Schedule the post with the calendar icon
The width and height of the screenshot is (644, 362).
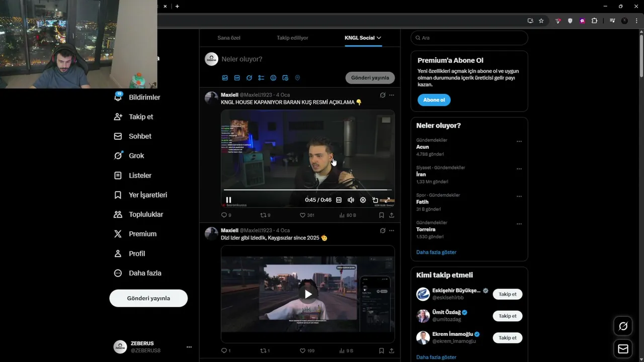[285, 78]
